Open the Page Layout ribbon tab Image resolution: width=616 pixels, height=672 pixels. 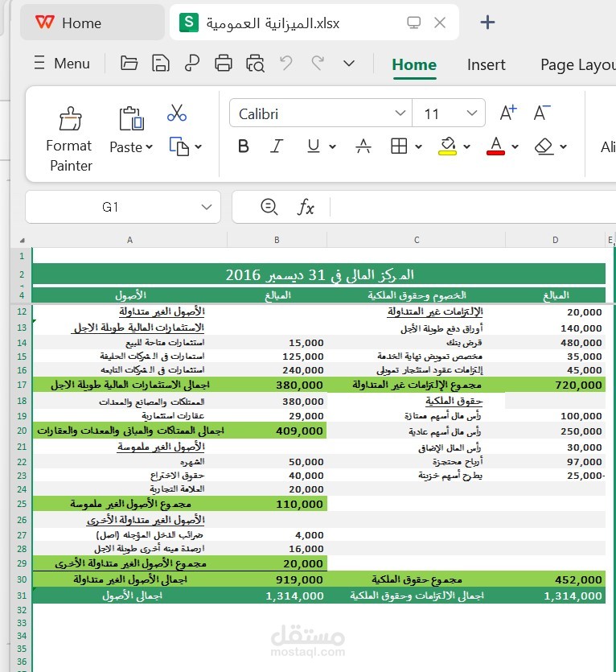[x=578, y=64]
